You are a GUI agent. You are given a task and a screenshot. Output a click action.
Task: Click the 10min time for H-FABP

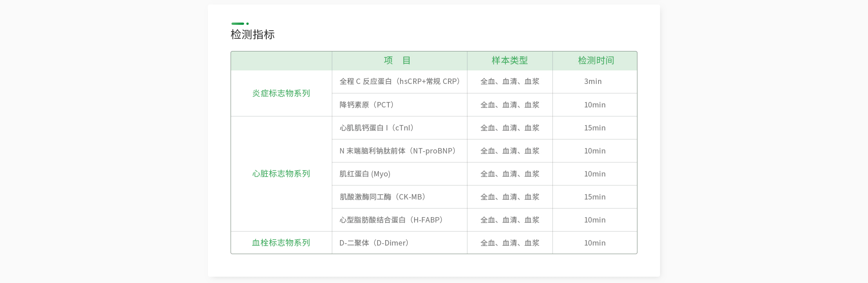click(594, 220)
